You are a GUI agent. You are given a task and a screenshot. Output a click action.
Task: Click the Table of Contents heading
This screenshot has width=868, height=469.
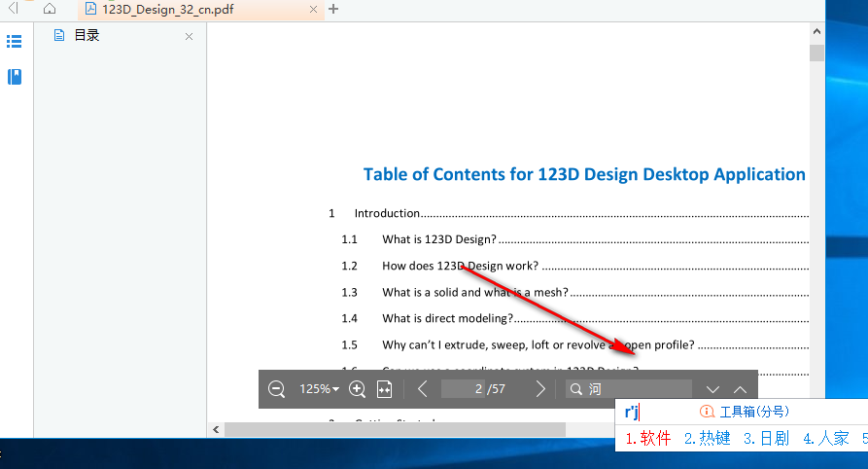tap(584, 174)
